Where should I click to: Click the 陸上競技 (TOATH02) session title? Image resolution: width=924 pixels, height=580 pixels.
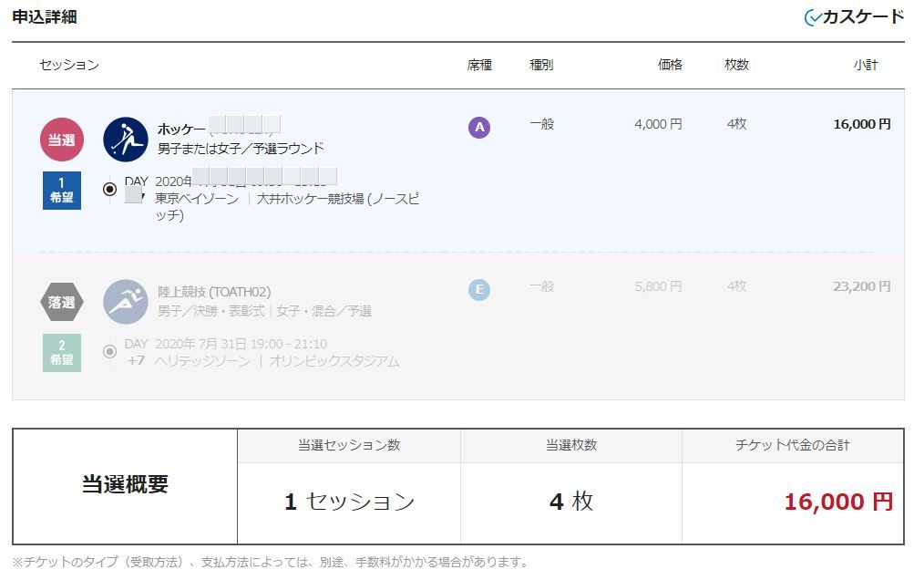[214, 292]
